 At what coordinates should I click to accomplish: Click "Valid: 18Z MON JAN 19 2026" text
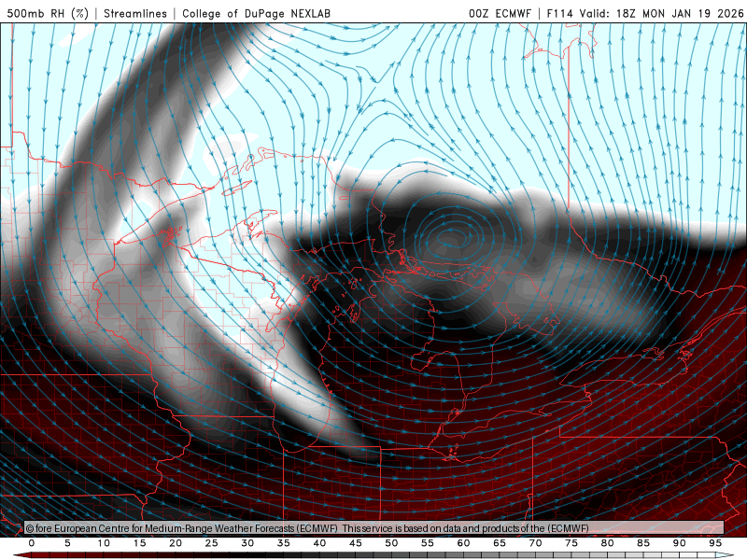pos(661,13)
